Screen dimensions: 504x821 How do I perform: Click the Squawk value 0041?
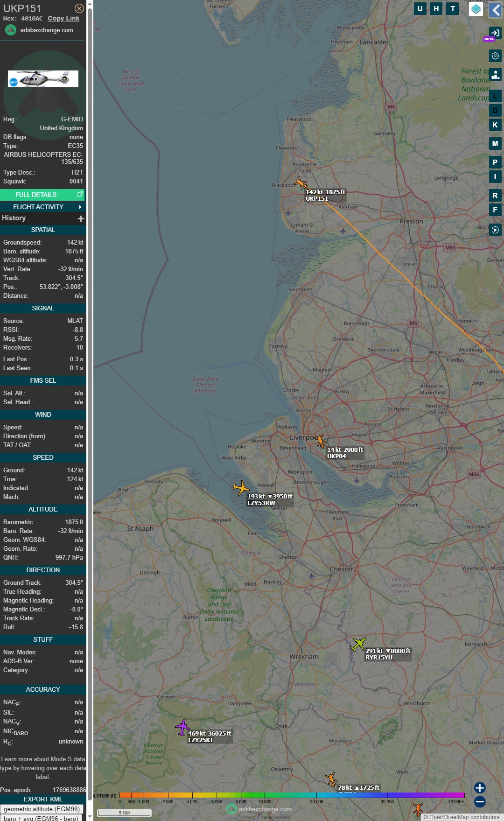tap(76, 181)
